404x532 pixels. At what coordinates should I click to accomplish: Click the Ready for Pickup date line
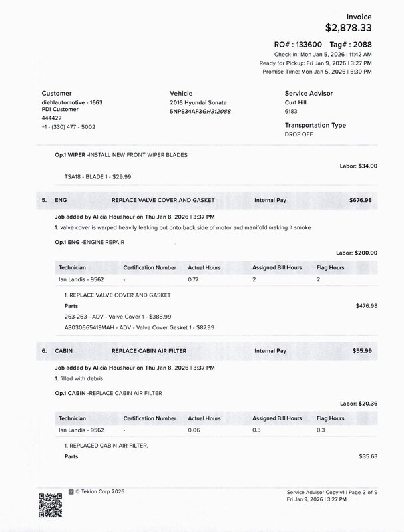[315, 63]
